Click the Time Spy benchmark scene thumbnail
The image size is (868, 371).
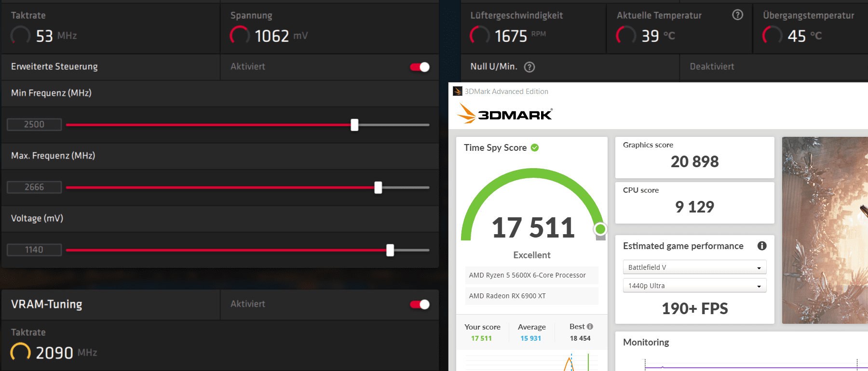(x=825, y=230)
